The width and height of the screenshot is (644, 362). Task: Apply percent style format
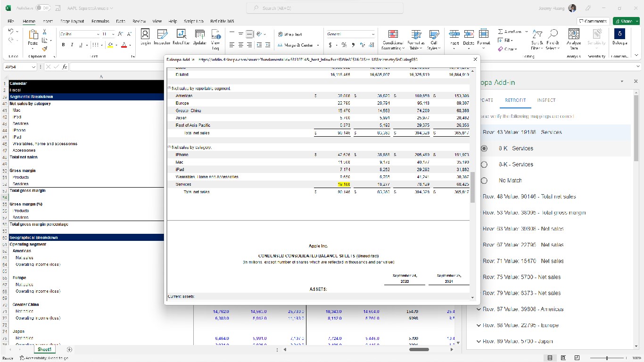[344, 45]
